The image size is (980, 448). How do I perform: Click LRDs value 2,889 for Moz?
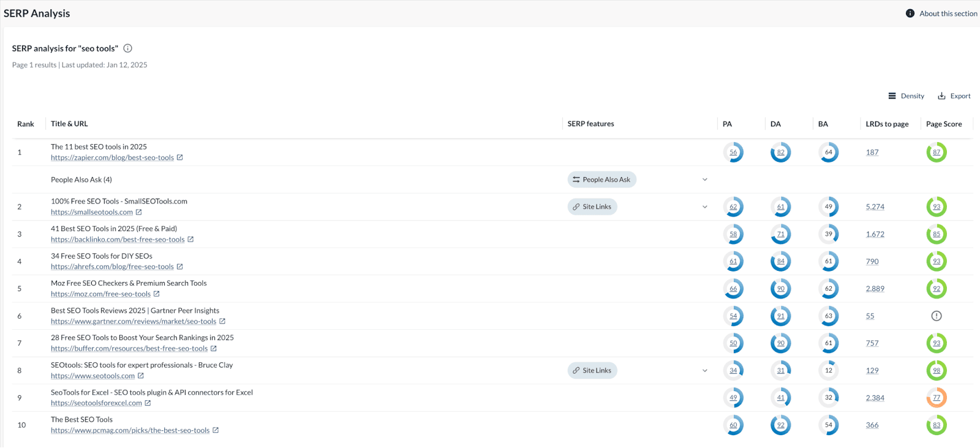click(x=875, y=289)
